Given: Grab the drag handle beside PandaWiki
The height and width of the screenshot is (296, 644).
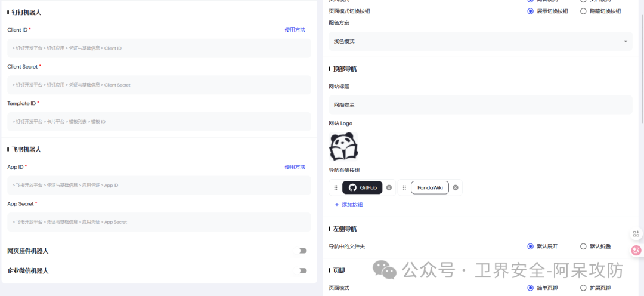Looking at the screenshot, I should pyautogui.click(x=404, y=187).
